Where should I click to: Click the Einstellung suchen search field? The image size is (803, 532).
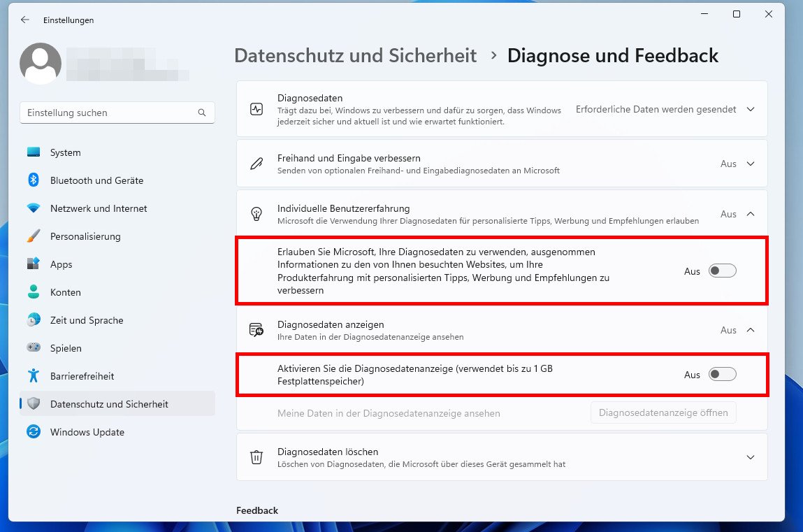click(x=117, y=113)
